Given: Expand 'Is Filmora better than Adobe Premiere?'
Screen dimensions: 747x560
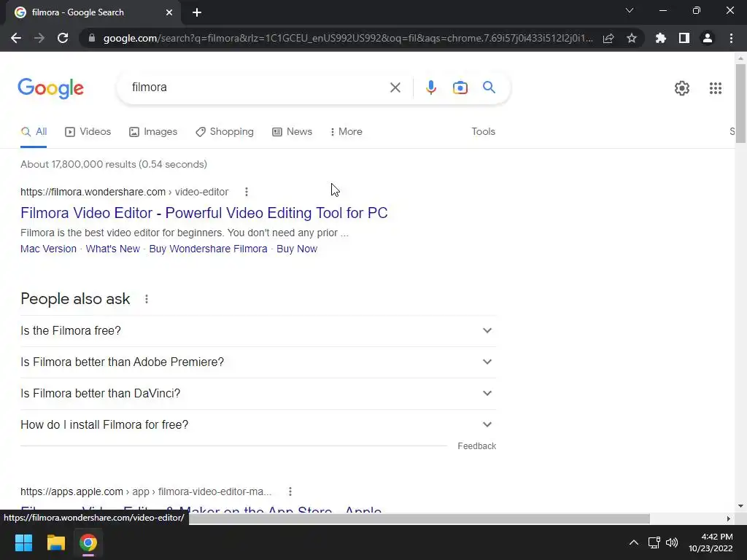Looking at the screenshot, I should pos(258,362).
